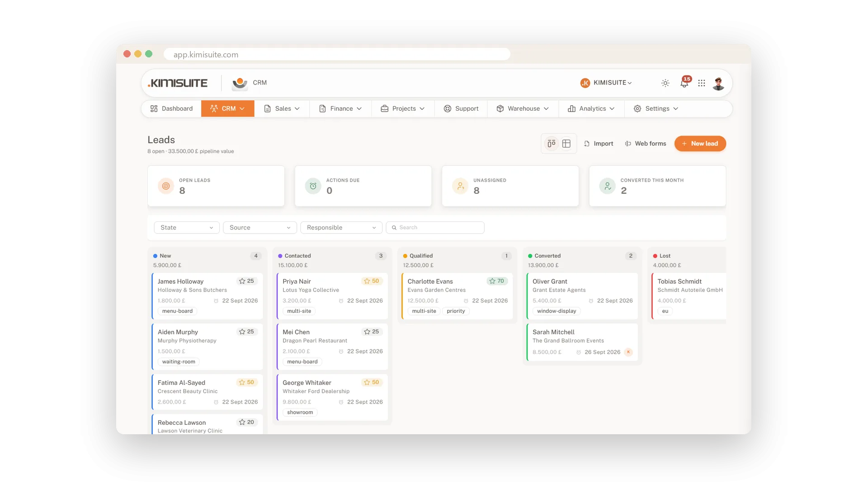Screen dimensions: 868x488
Task: Expand the Analytics menu
Action: pos(591,108)
